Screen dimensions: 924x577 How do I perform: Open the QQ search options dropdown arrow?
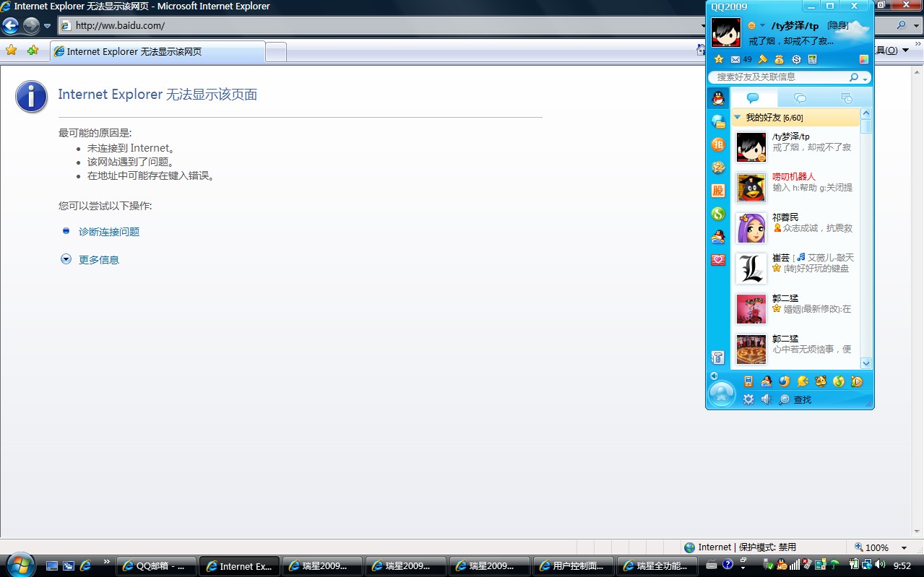865,79
